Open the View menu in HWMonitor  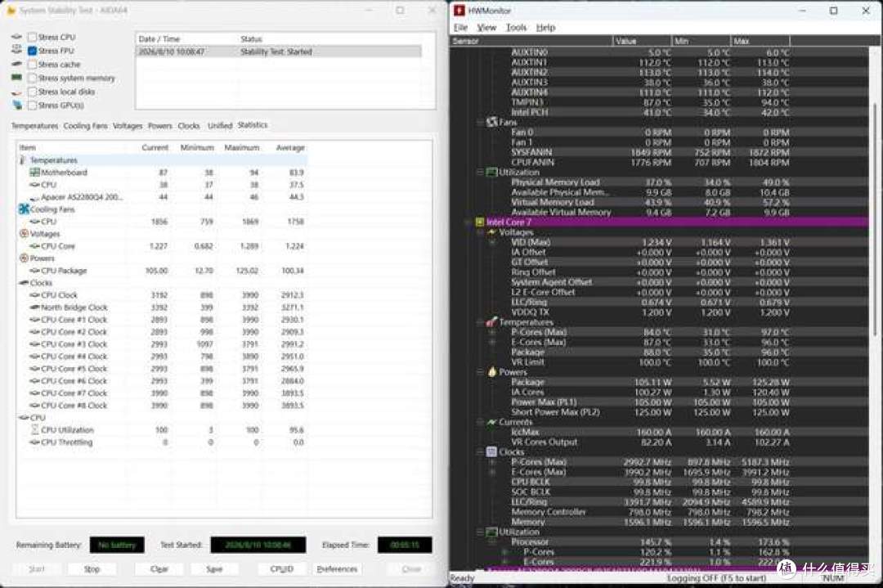[486, 27]
